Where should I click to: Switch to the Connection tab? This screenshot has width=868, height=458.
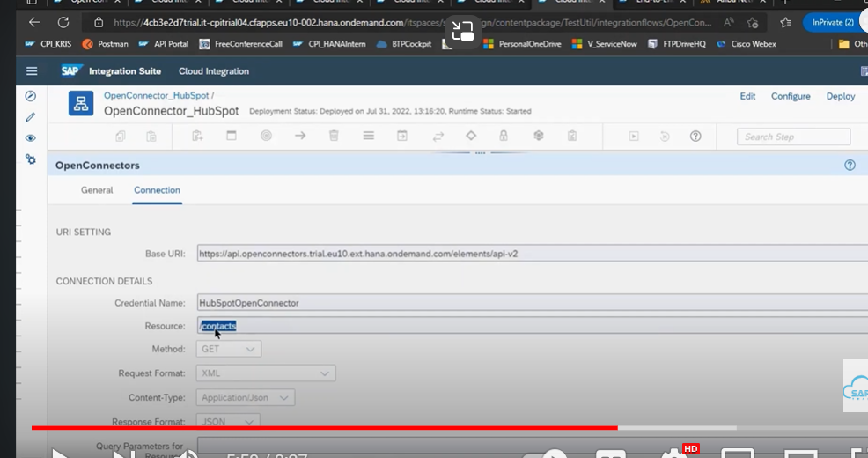coord(158,190)
